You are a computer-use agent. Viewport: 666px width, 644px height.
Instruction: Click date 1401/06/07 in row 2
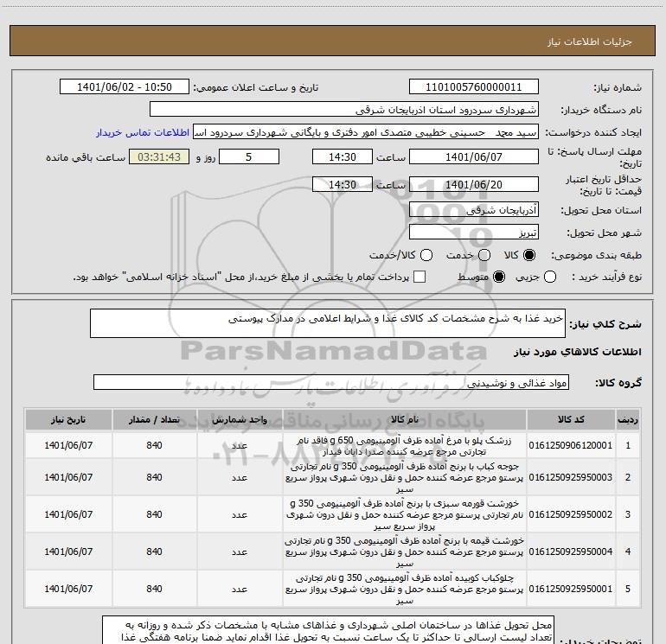tap(68, 477)
